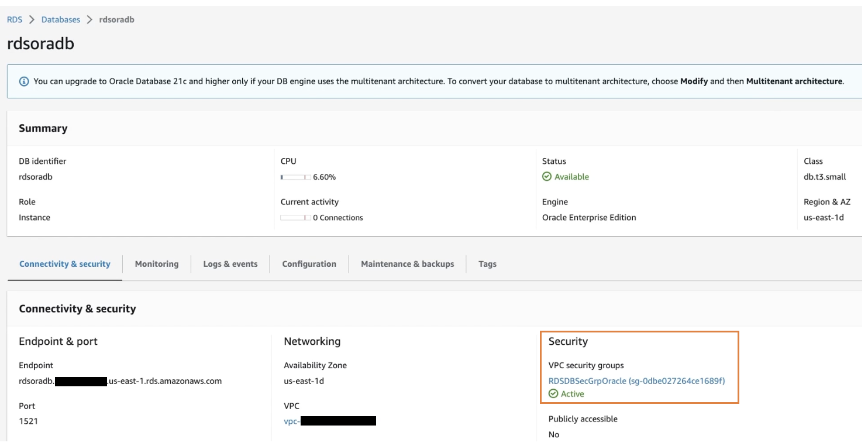
Task: Open the Tags tab
Action: 487,264
